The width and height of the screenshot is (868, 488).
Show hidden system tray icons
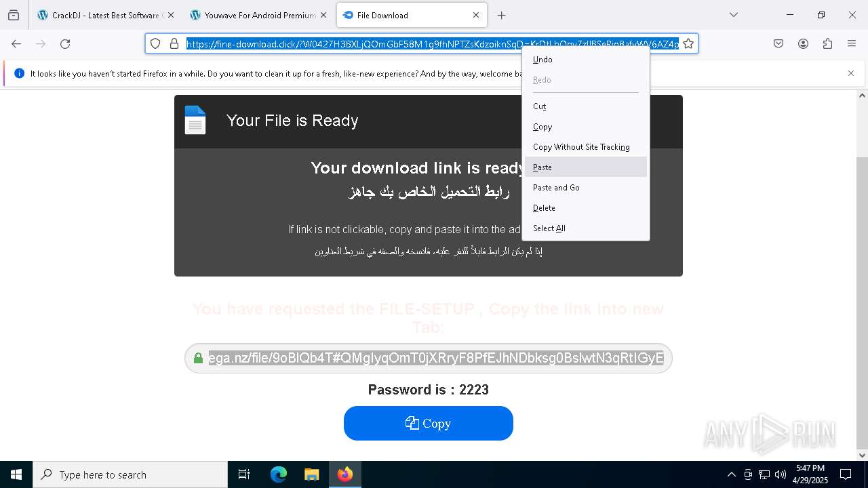[x=731, y=474]
